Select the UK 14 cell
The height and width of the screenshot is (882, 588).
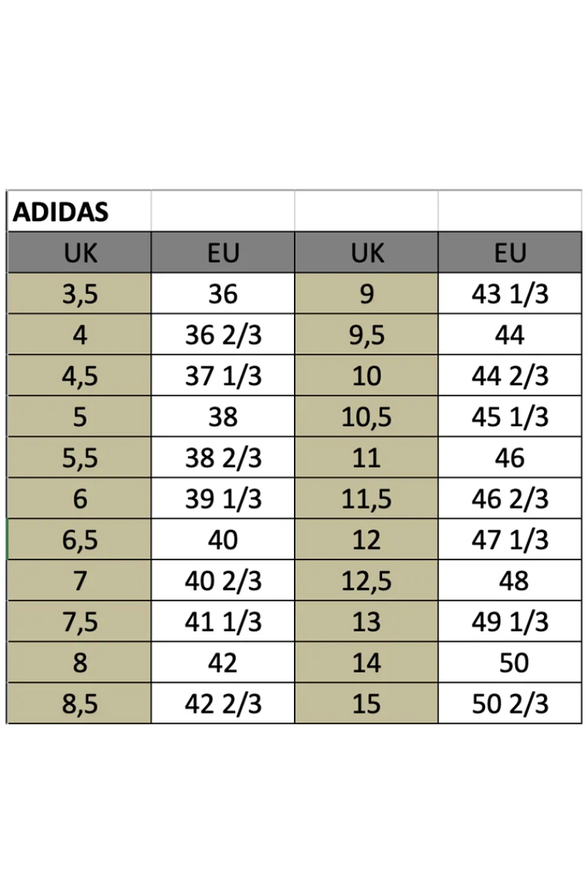click(x=366, y=663)
